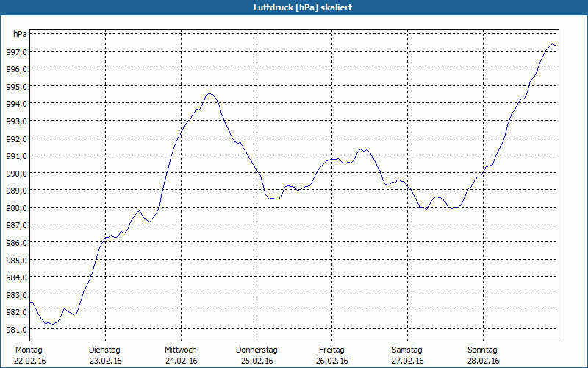Select the 989,0 axis value
Viewport: 588px width, 368px height.
pyautogui.click(x=16, y=191)
